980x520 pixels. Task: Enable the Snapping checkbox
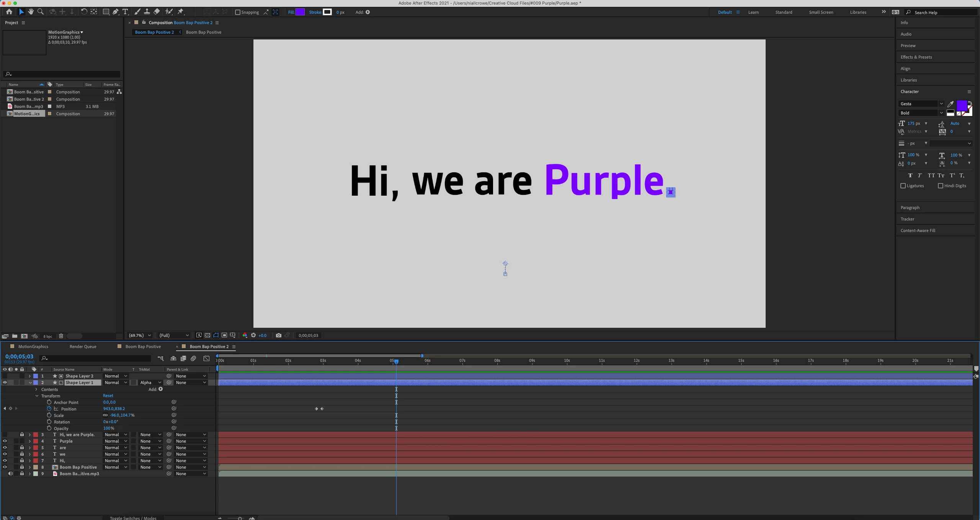pos(238,12)
